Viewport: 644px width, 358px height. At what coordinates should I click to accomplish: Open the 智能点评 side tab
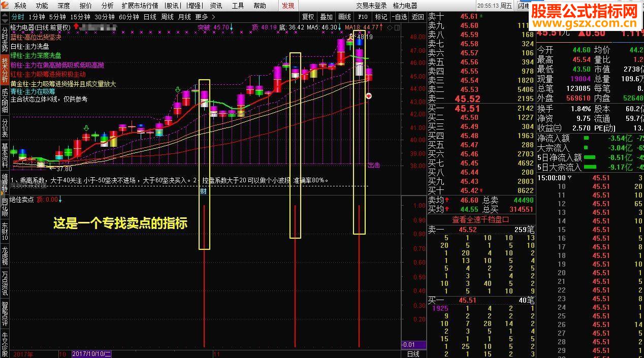click(5, 314)
